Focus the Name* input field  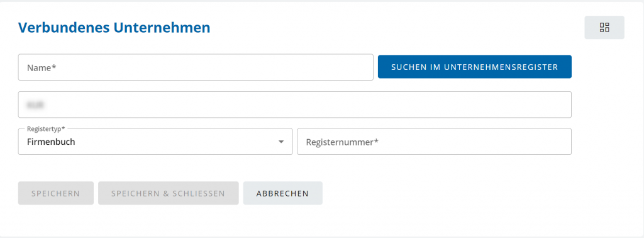coord(196,67)
